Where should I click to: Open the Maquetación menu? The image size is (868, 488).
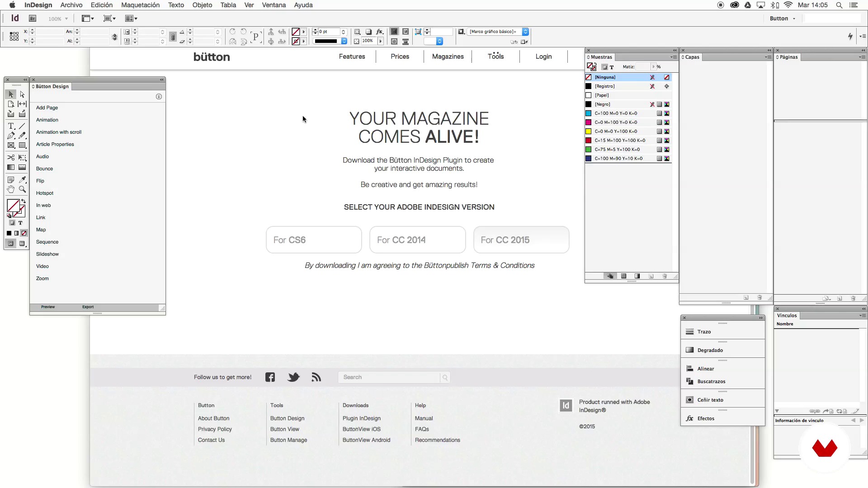tap(141, 5)
